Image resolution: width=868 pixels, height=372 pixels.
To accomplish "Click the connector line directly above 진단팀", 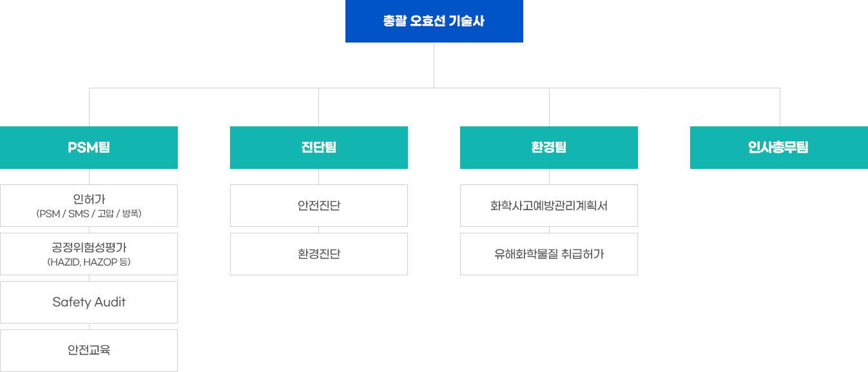I will 319,107.
